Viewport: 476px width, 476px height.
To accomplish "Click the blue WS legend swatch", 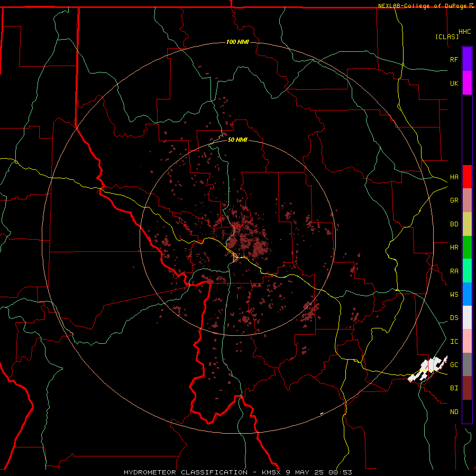I will click(467, 294).
